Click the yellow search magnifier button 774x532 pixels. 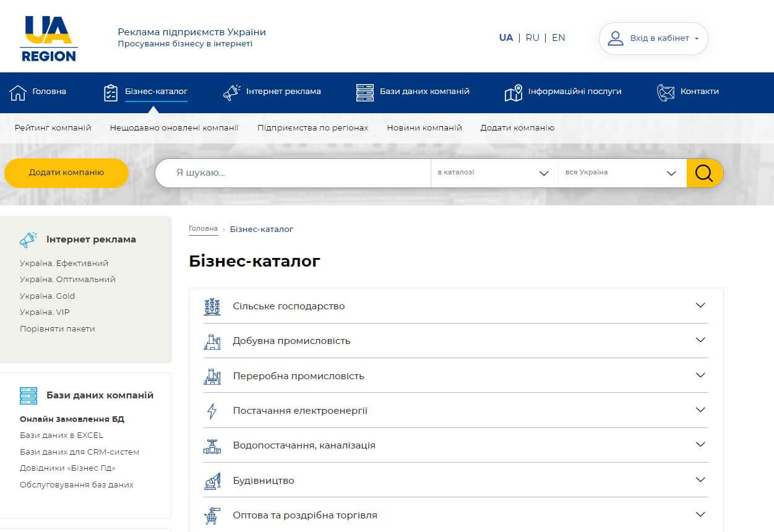tap(705, 173)
